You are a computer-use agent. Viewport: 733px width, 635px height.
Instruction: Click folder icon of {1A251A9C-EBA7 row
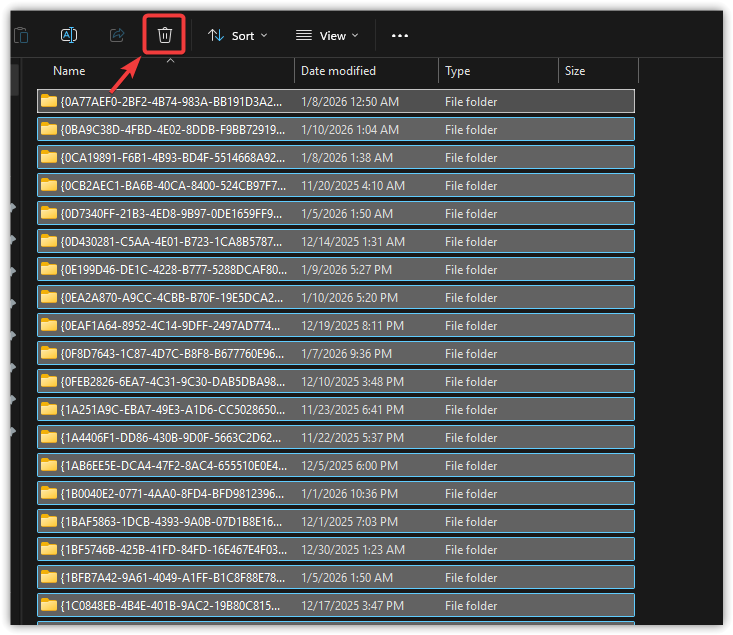(x=49, y=409)
